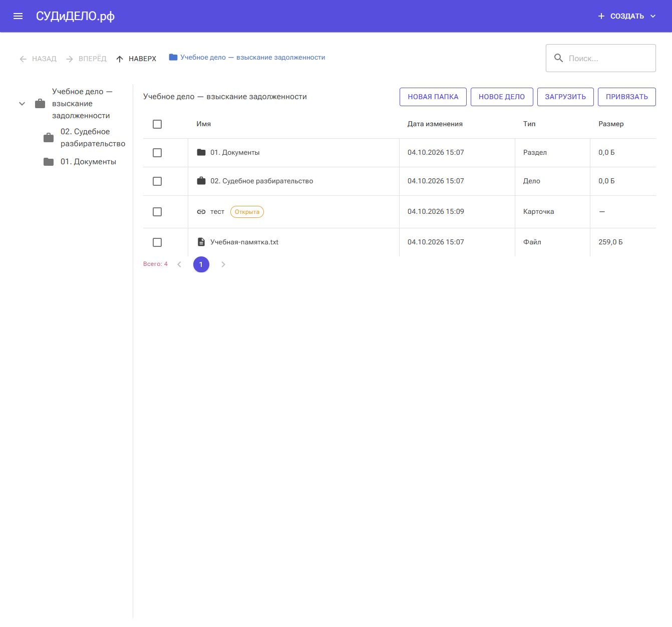Click the briefcase icon of 02. Судебное разбирательство in tree
The height and width of the screenshot is (627, 672).
(49, 138)
